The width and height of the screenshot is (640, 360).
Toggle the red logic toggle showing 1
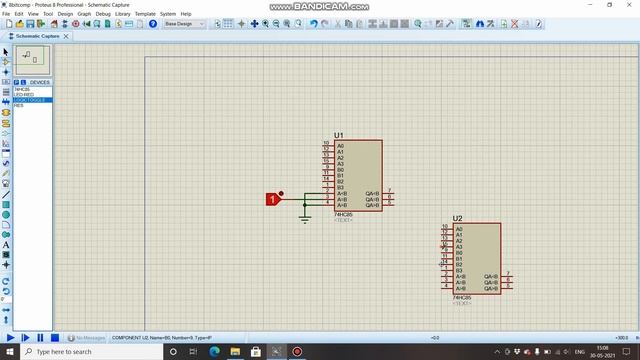point(272,199)
